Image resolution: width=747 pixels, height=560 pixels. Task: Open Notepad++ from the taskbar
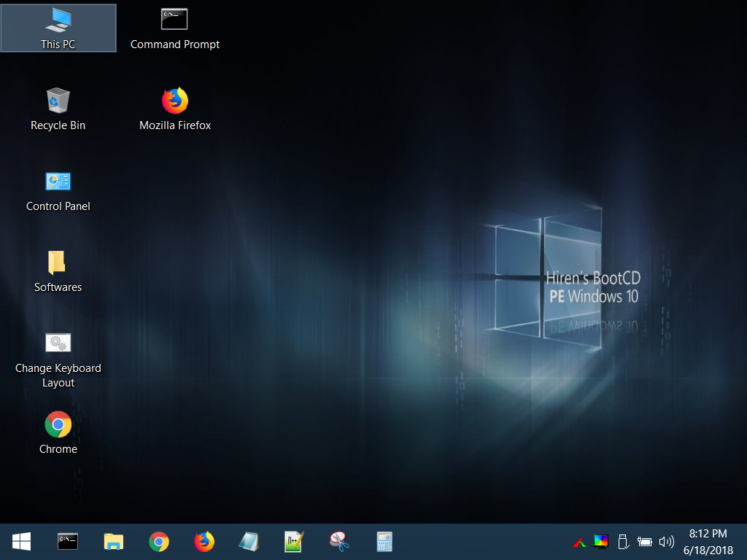(x=294, y=542)
